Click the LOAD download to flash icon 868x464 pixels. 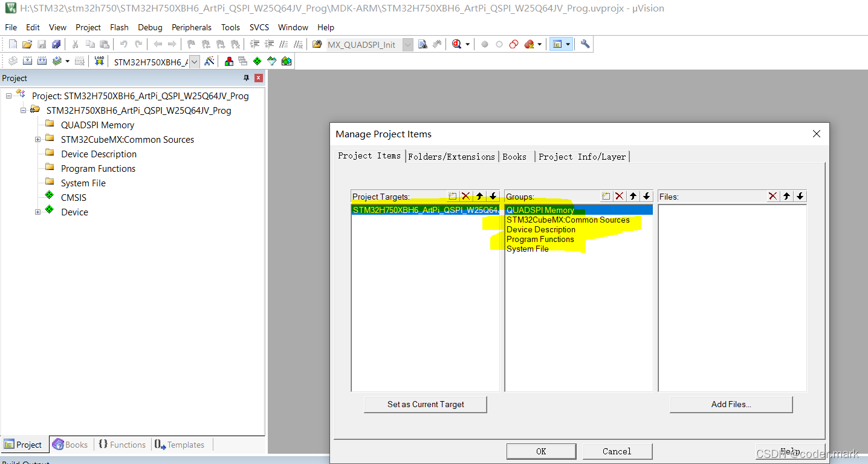click(99, 61)
